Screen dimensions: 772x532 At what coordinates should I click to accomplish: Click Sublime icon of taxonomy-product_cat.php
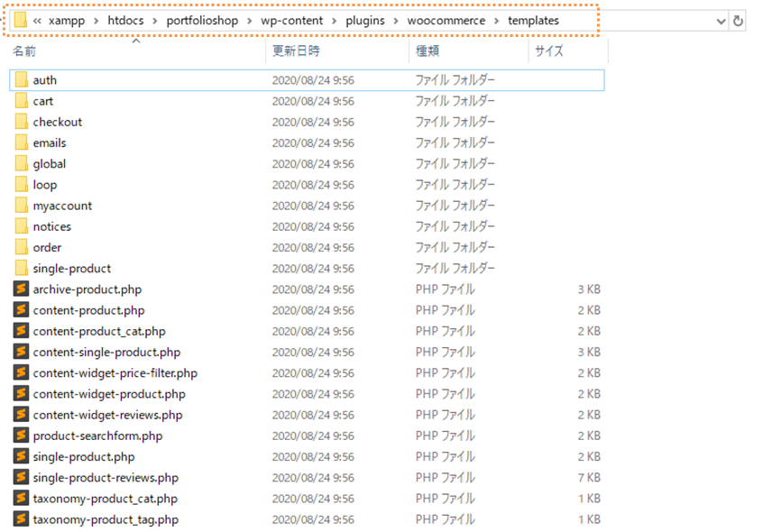[x=21, y=498]
